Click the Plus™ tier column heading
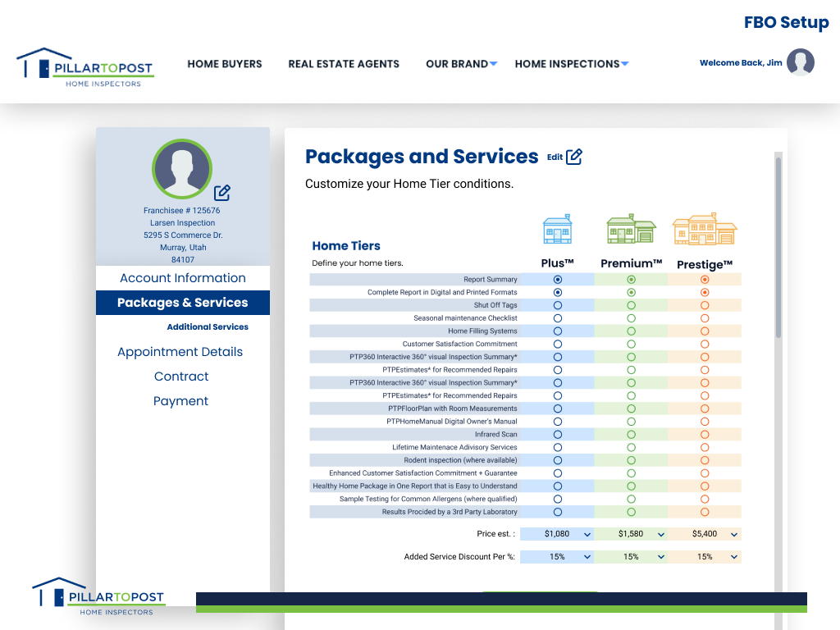840x630 pixels. (x=558, y=263)
